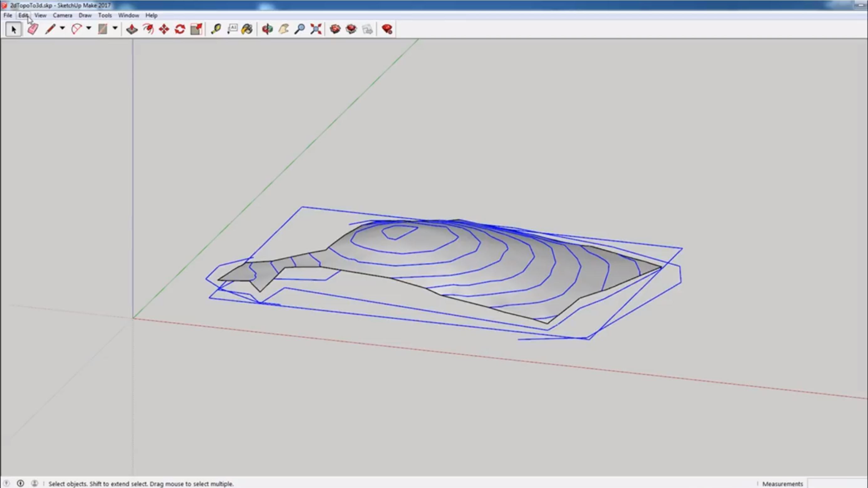Open the File menu
This screenshot has width=868, height=488.
coord(8,15)
